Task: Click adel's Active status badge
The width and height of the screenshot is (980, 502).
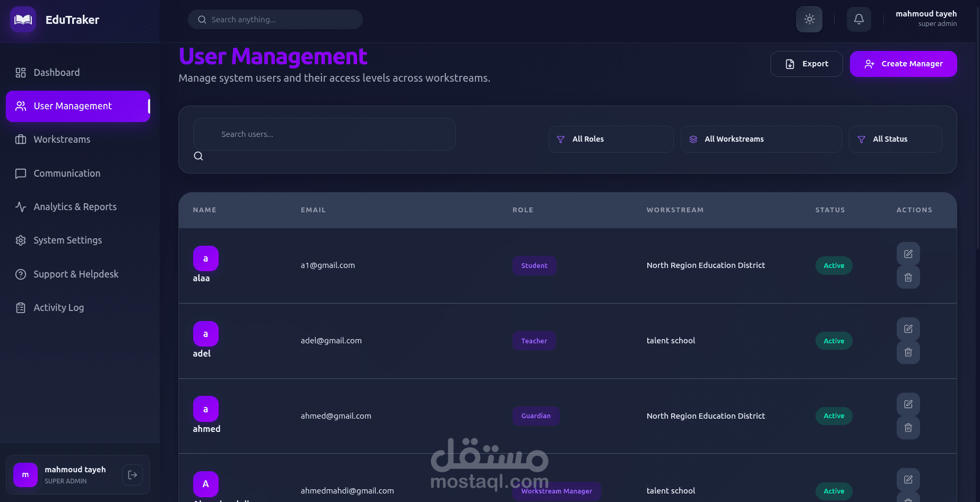Action: coord(834,341)
